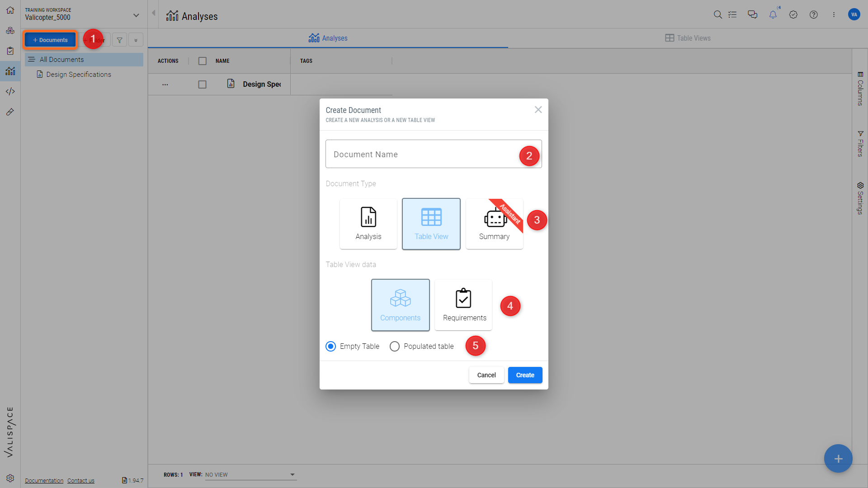868x488 pixels.
Task: Choose Requirements as Table View data
Action: pyautogui.click(x=463, y=305)
